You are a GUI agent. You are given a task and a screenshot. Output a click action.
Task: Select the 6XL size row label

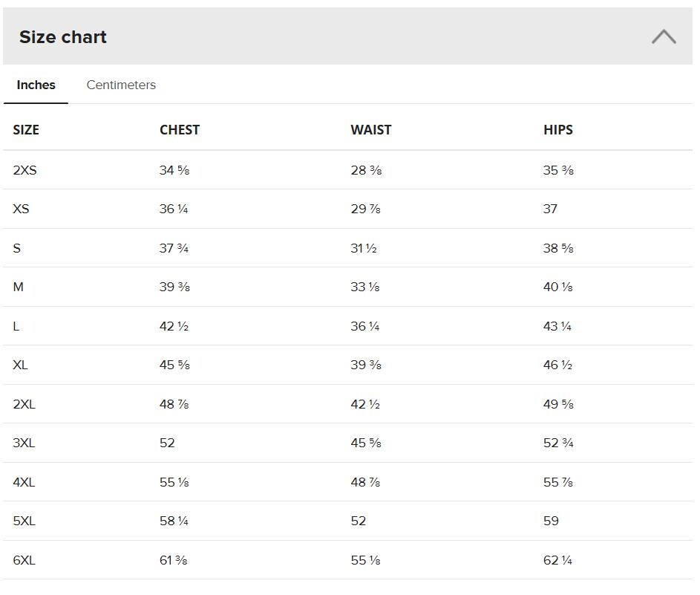point(24,560)
